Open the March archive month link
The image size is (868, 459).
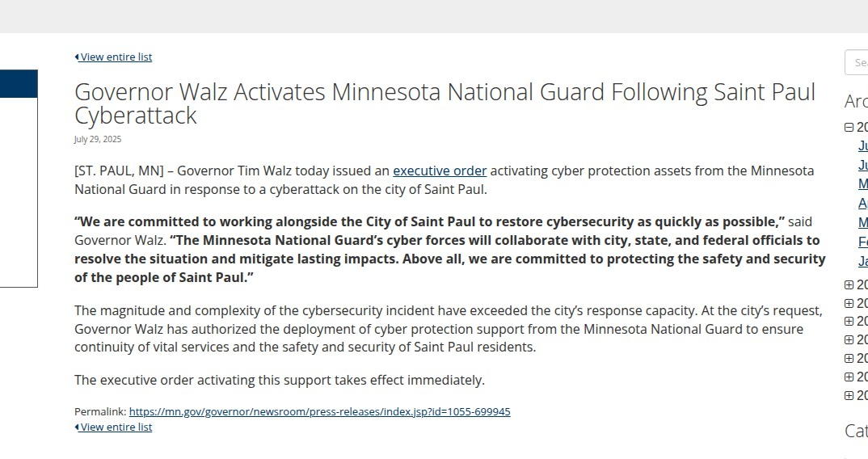click(x=863, y=222)
